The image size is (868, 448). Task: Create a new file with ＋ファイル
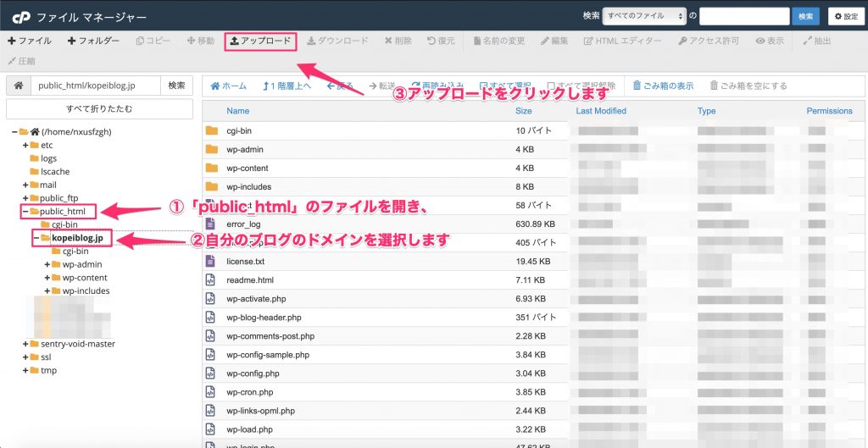pyautogui.click(x=29, y=41)
